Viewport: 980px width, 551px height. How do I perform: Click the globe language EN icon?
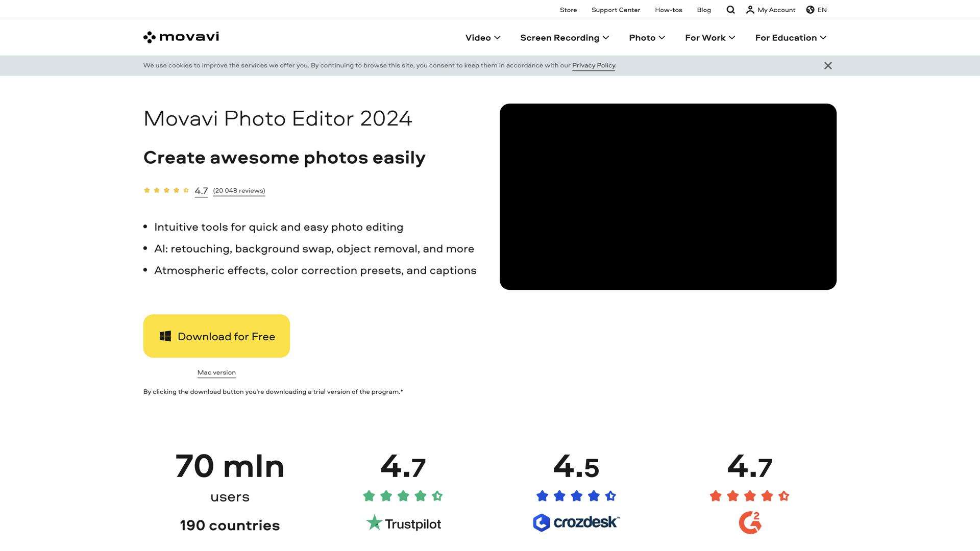810,10
